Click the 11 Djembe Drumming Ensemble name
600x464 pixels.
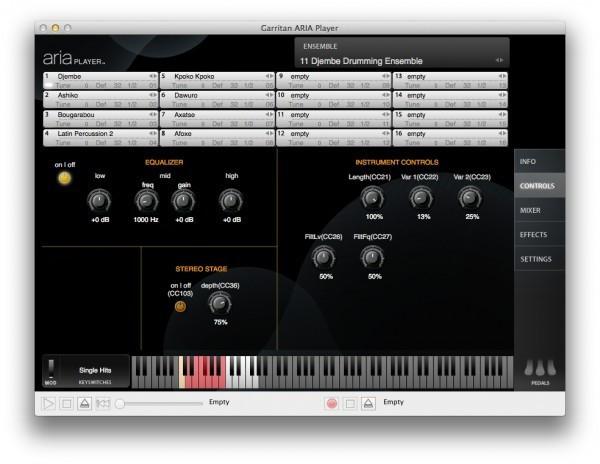pos(361,61)
